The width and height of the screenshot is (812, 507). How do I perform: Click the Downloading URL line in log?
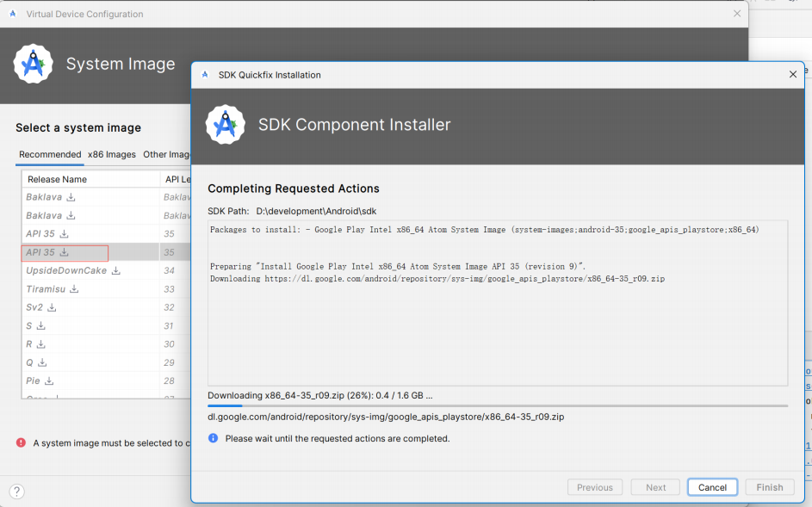tap(437, 279)
